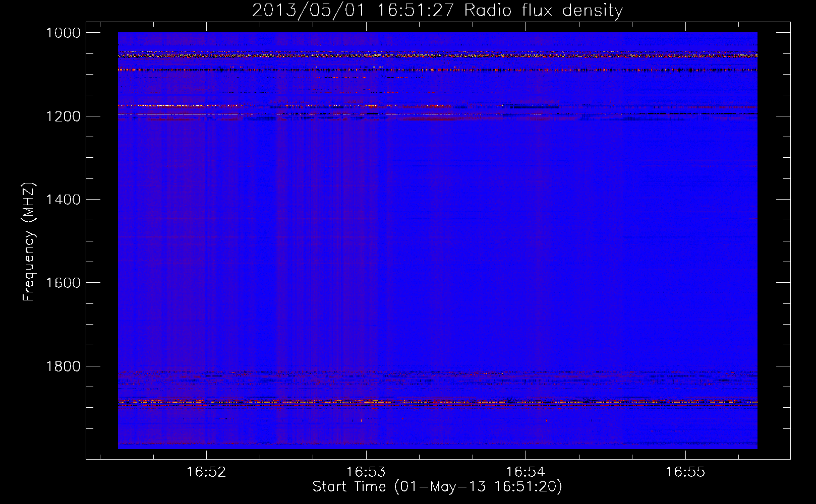Select the 1200 frequency tick label
The height and width of the screenshot is (504, 816).
coord(63,116)
